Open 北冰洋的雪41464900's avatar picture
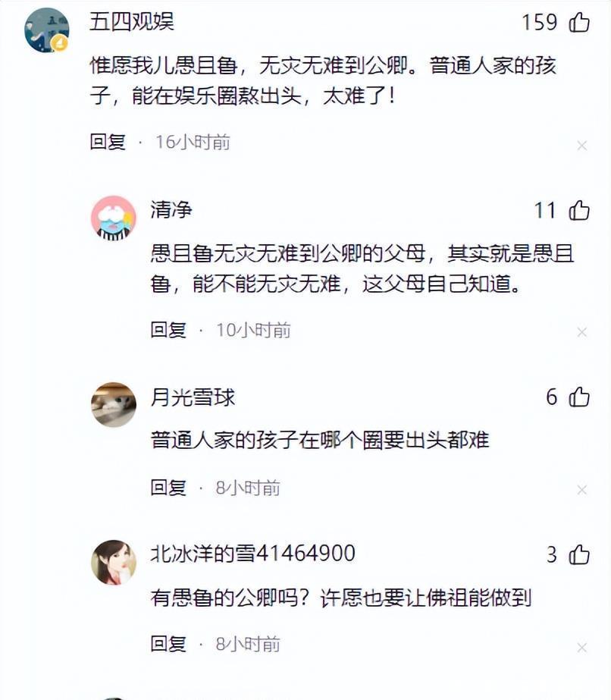Image resolution: width=611 pixels, height=700 pixels. [x=114, y=562]
